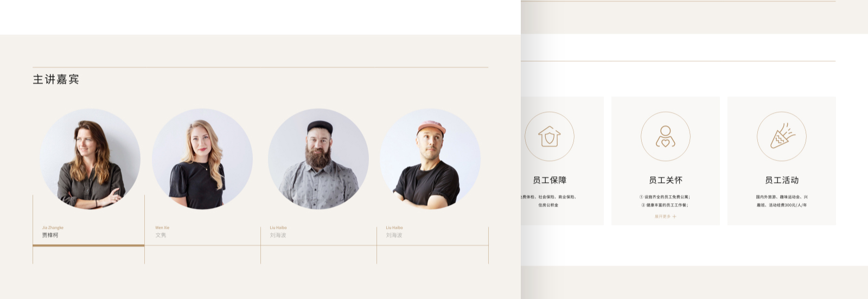Select the Jia Zhangke 贾樟柯 speaker tab
This screenshot has height=299, width=868.
point(88,232)
